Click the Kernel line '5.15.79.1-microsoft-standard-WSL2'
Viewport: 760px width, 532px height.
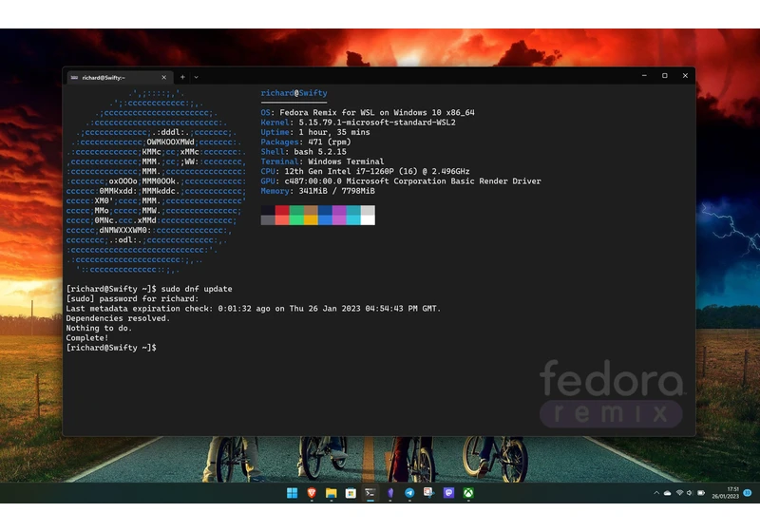358,123
